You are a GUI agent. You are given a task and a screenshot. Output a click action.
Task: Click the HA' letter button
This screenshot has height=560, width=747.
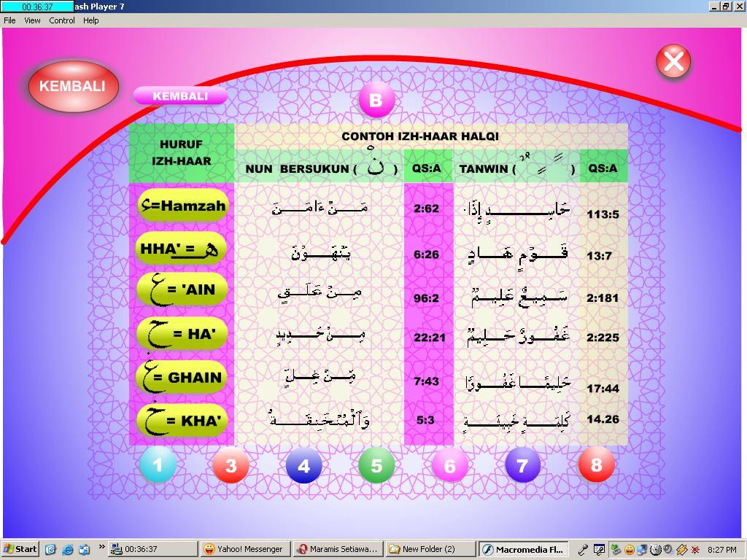[181, 333]
